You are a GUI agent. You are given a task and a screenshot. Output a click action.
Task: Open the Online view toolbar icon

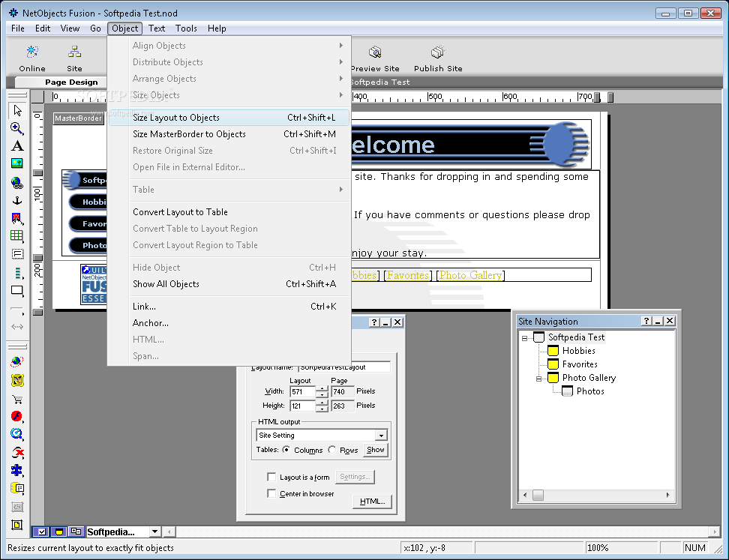tap(32, 58)
